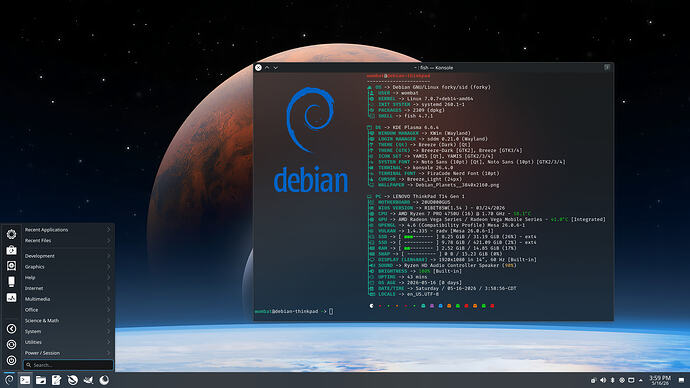690x388 pixels.
Task: Click the 'KDE Plasma 6.6.4' line in terminal
Action: point(403,127)
